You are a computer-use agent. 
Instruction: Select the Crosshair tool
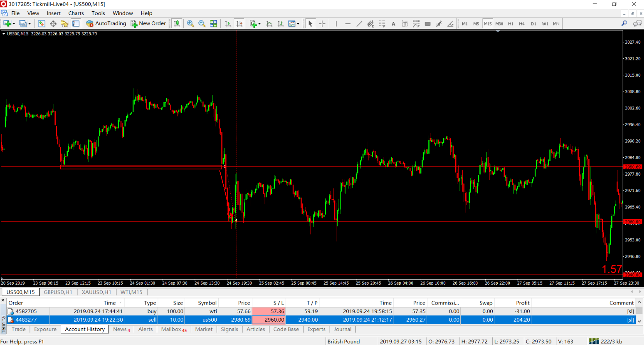(322, 24)
